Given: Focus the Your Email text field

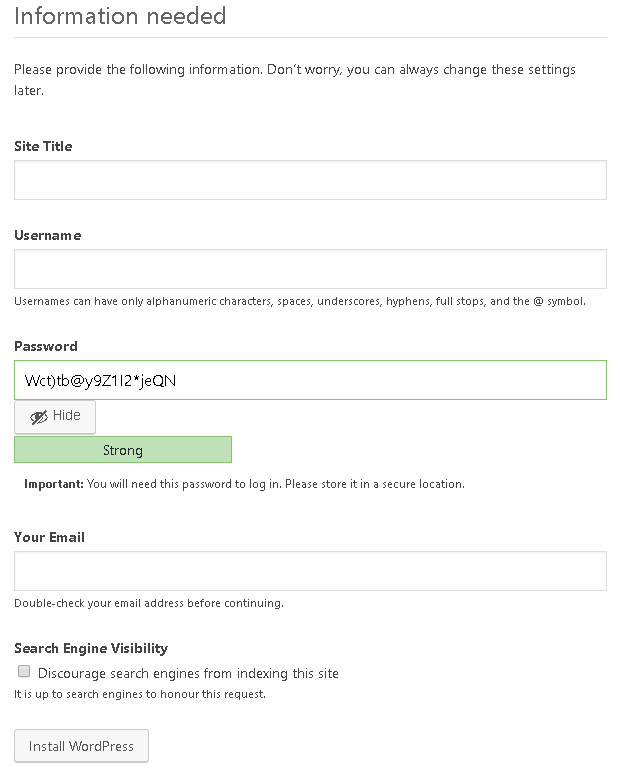Looking at the screenshot, I should (x=310, y=571).
